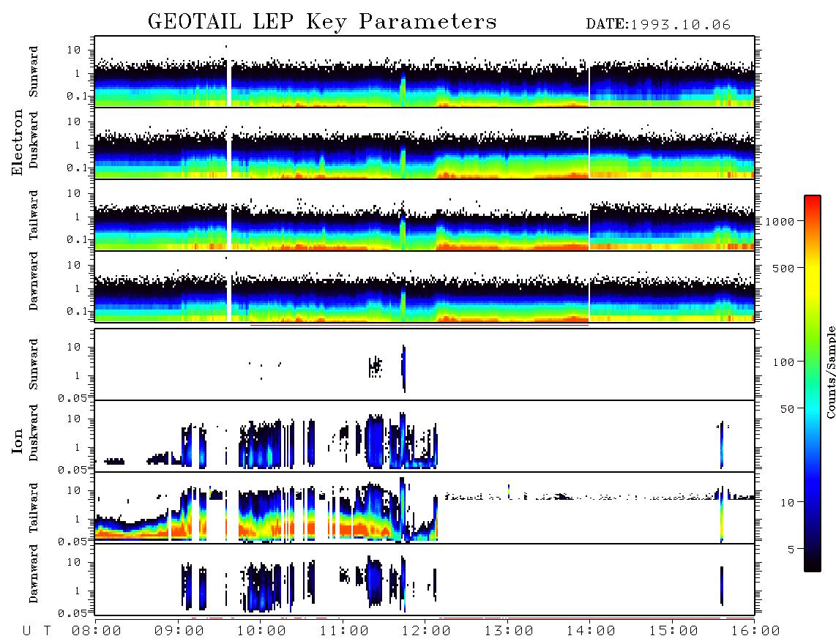Click the Electron Duskward spectrogram panel
This screenshot has height=644, width=836.
point(425,143)
